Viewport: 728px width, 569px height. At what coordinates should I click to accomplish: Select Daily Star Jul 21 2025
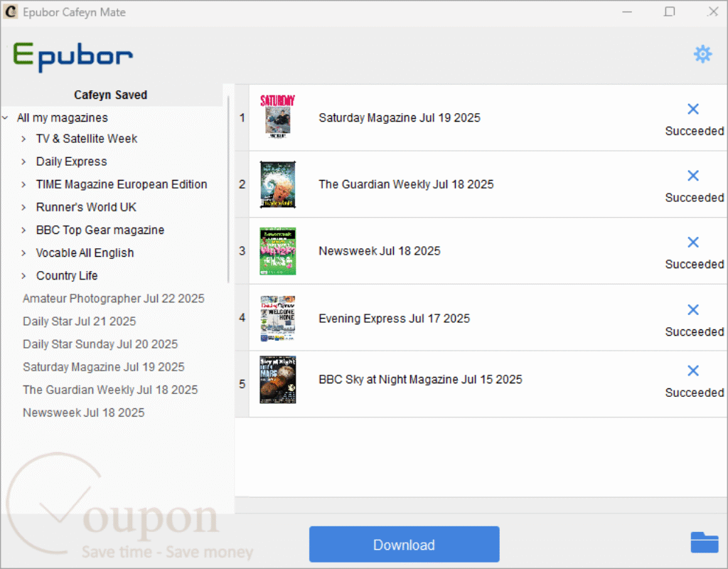[80, 321]
